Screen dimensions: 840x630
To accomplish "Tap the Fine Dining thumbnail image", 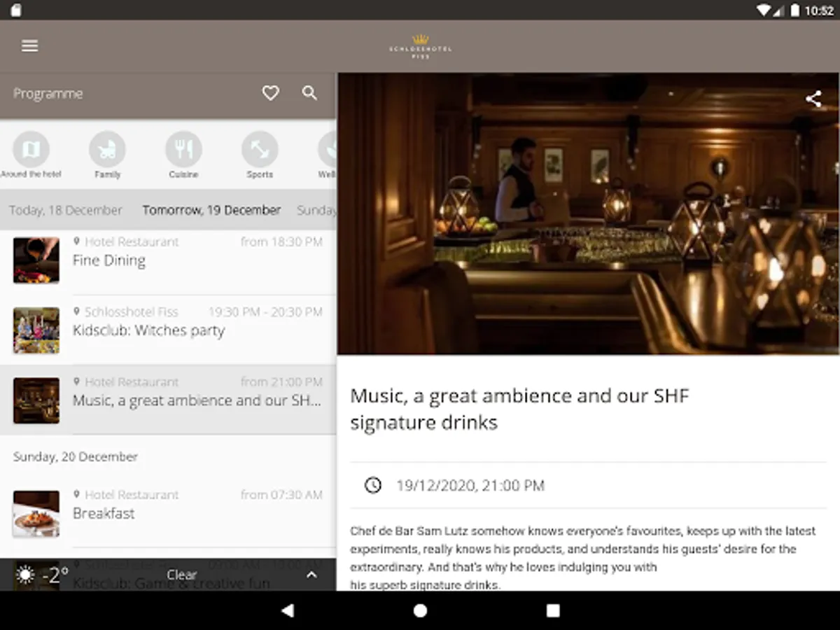I will (36, 260).
